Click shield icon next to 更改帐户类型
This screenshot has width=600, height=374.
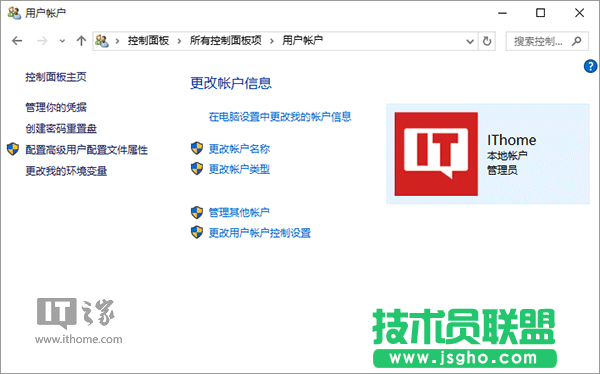(x=197, y=168)
